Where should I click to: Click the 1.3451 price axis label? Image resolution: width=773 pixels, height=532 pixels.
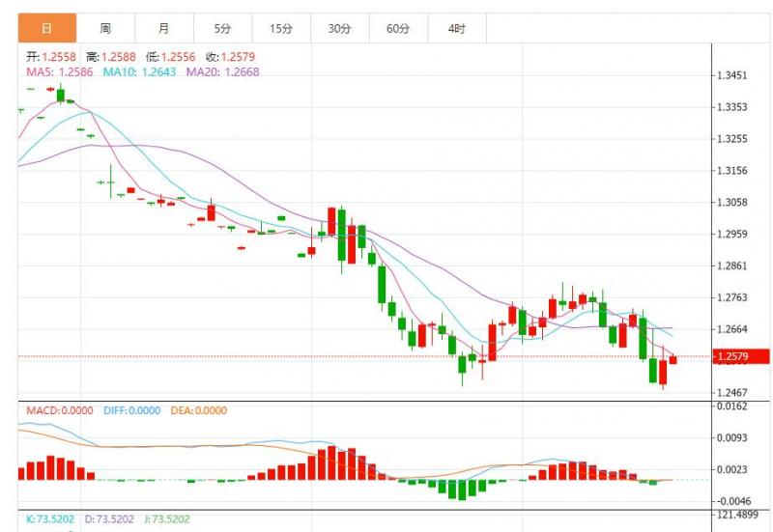click(732, 75)
